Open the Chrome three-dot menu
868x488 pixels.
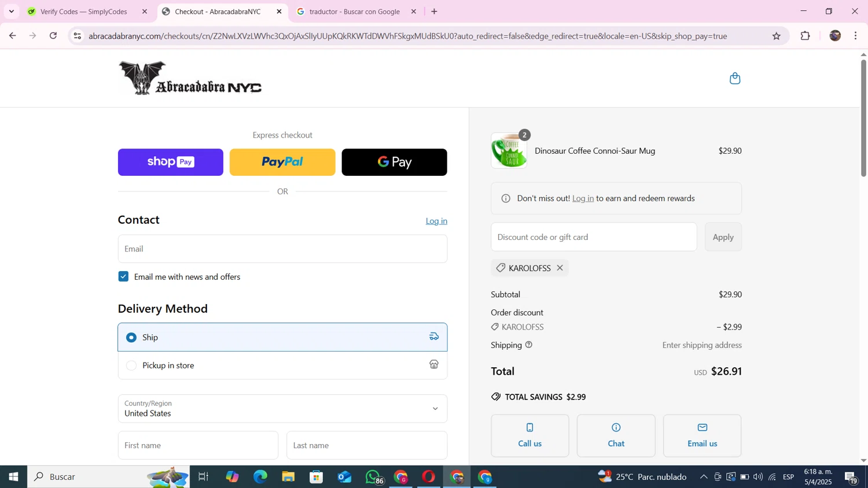click(856, 36)
